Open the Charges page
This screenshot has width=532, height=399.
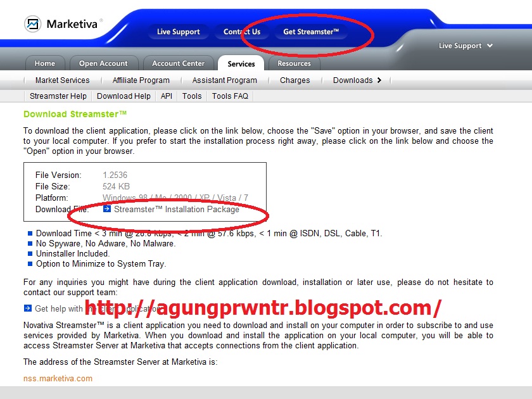295,80
